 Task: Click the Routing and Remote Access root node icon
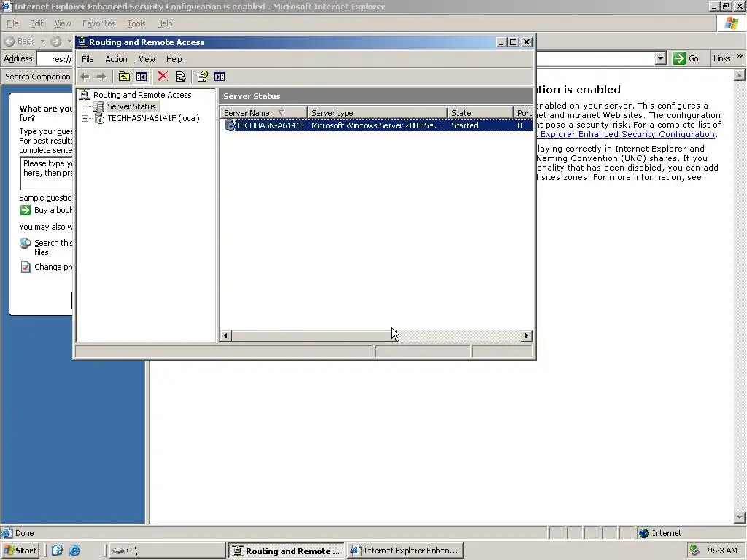[85, 95]
